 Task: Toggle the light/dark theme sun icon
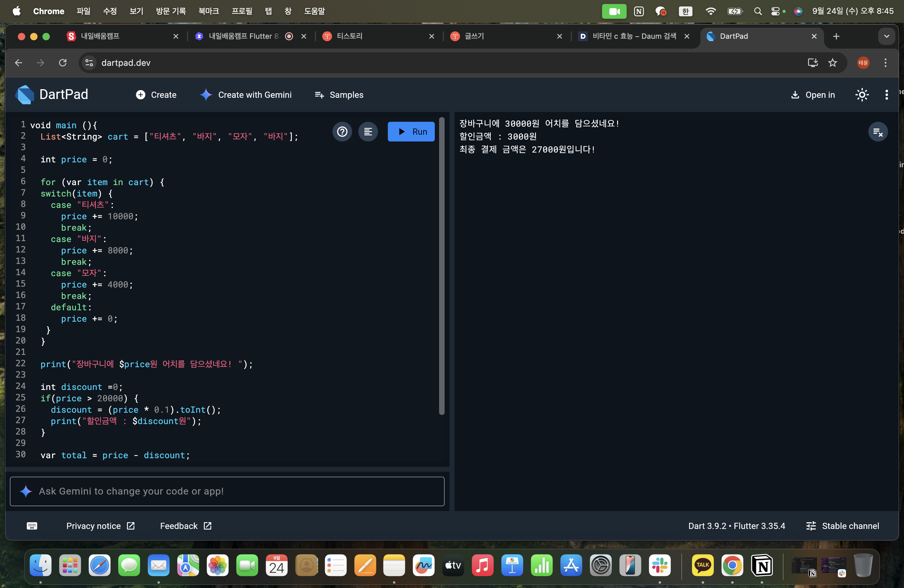(862, 95)
